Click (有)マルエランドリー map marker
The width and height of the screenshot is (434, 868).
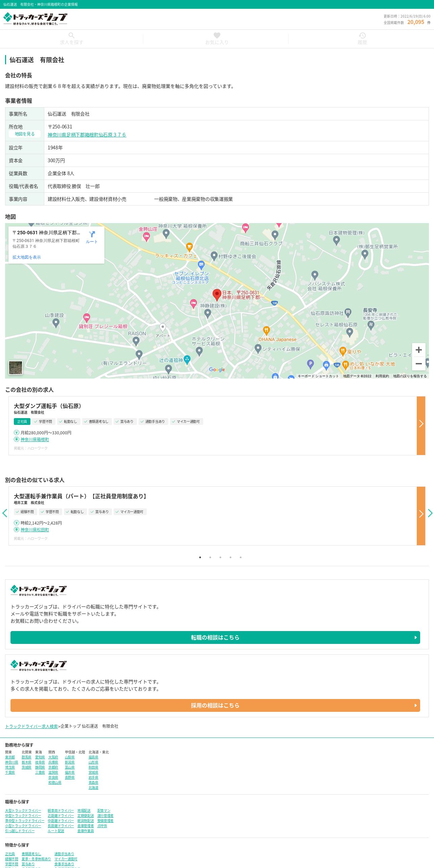(x=139, y=354)
